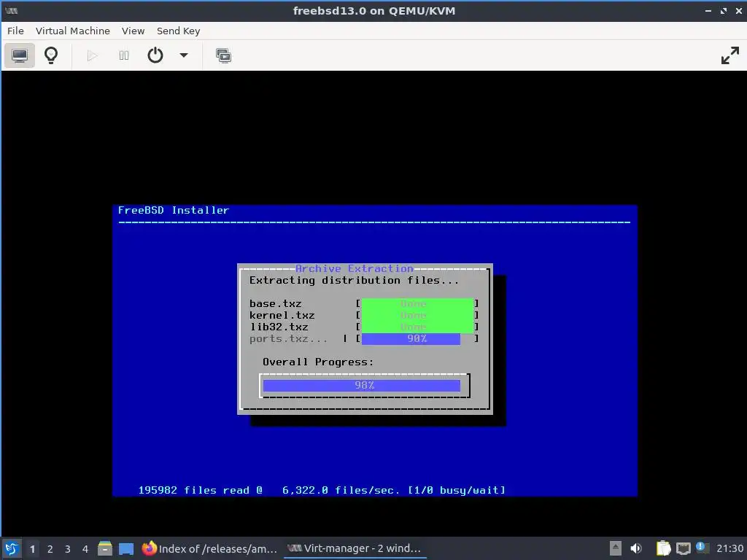Open the Send Key menu
This screenshot has height=560, width=747.
178,31
